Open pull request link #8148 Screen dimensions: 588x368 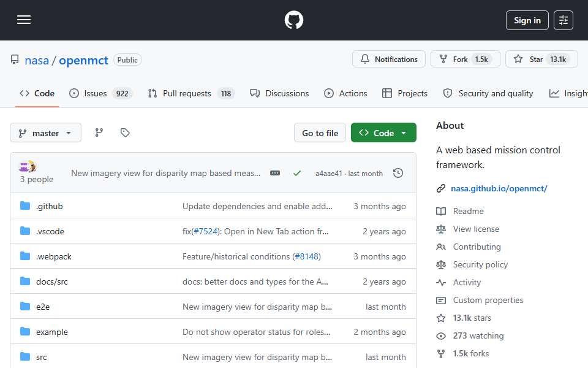coord(307,256)
